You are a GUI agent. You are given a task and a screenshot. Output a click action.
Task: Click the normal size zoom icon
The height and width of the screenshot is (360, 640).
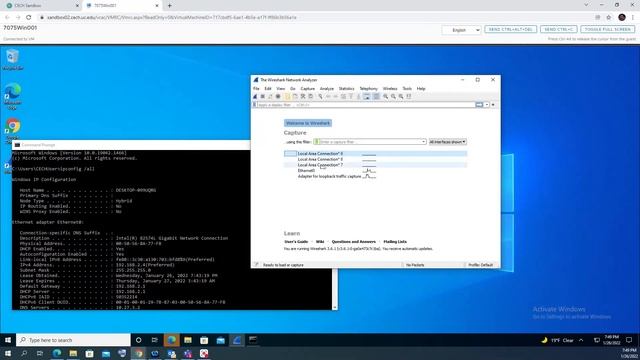(401, 96)
